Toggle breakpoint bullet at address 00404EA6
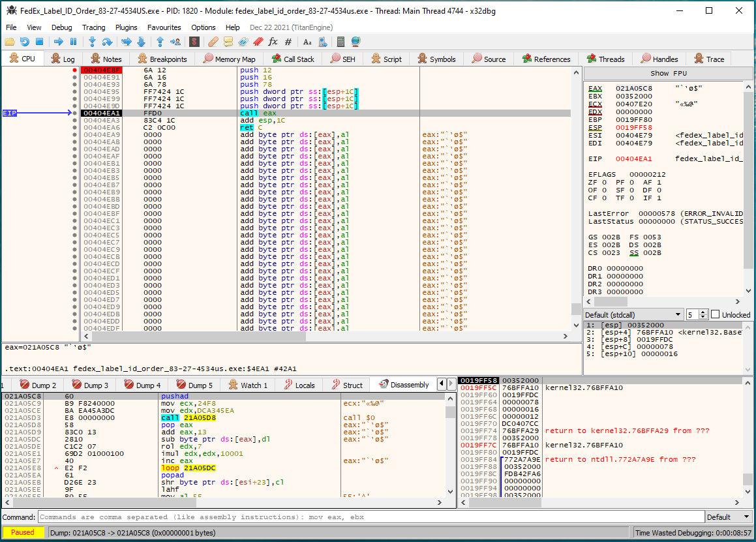Image resolution: width=756 pixels, height=542 pixels. coord(74,128)
